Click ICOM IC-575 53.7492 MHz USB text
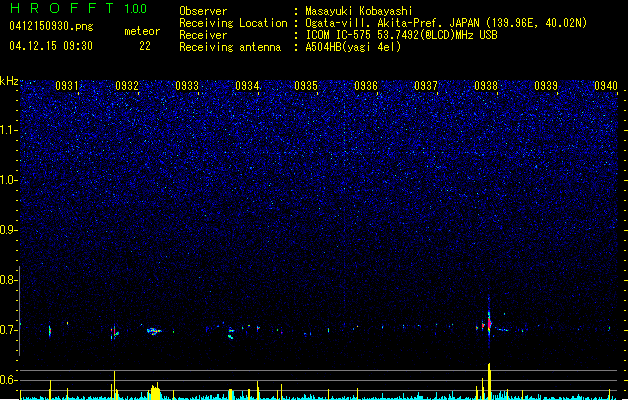The image size is (629, 400). tap(402, 35)
